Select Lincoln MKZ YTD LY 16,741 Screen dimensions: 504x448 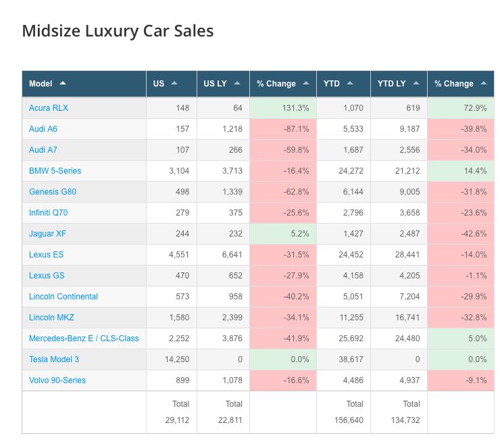click(x=399, y=317)
